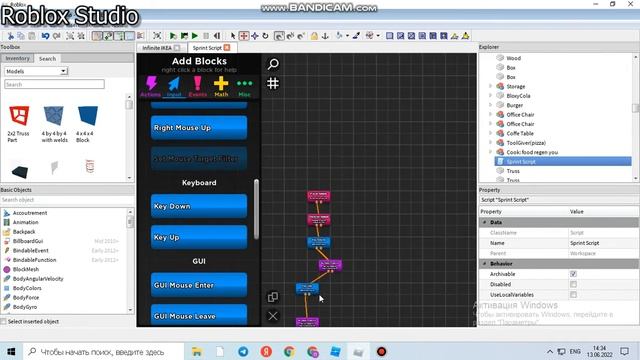This screenshot has height=360, width=640.
Task: Click the Cut scissors icon in toolbar
Action: pyautogui.click(x=10, y=36)
